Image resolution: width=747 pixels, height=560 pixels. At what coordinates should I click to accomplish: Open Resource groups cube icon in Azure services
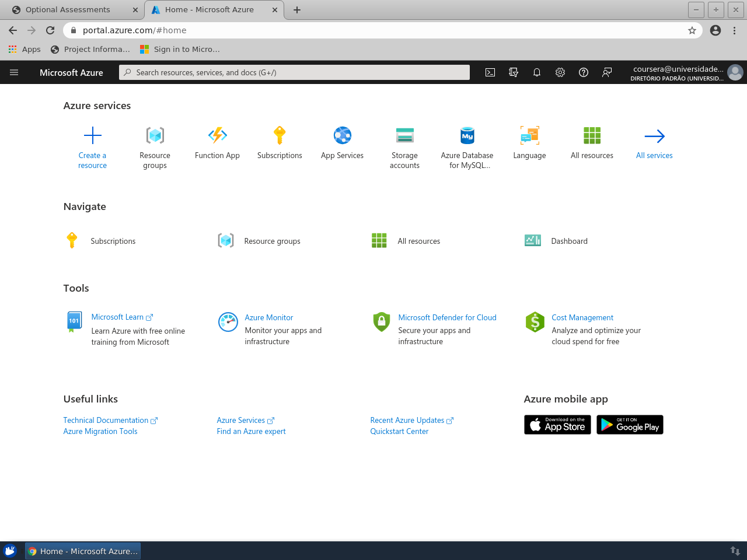pos(155,135)
